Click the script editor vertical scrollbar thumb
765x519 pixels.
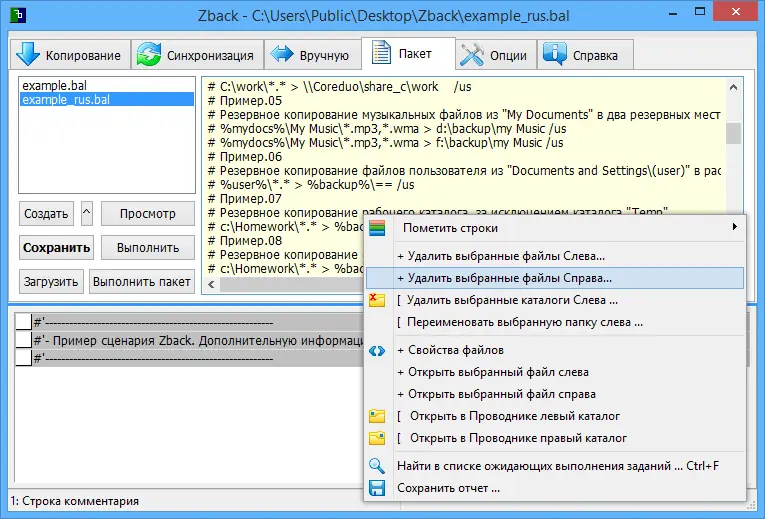(733, 133)
